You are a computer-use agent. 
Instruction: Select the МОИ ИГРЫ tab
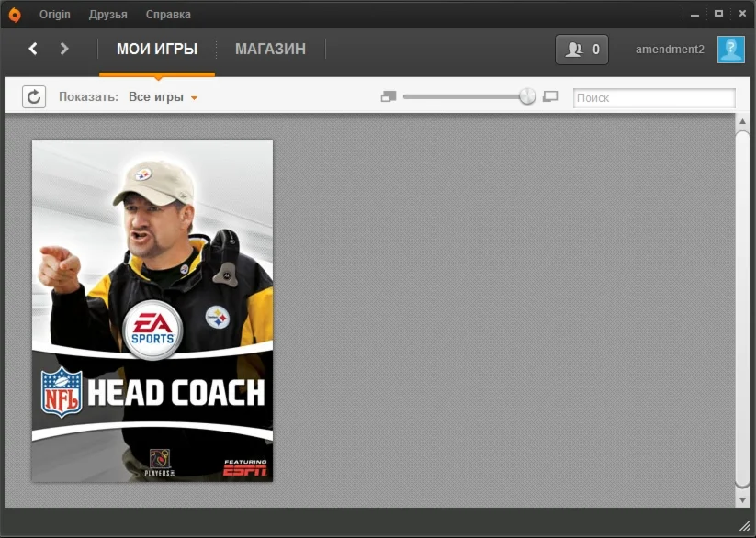157,50
